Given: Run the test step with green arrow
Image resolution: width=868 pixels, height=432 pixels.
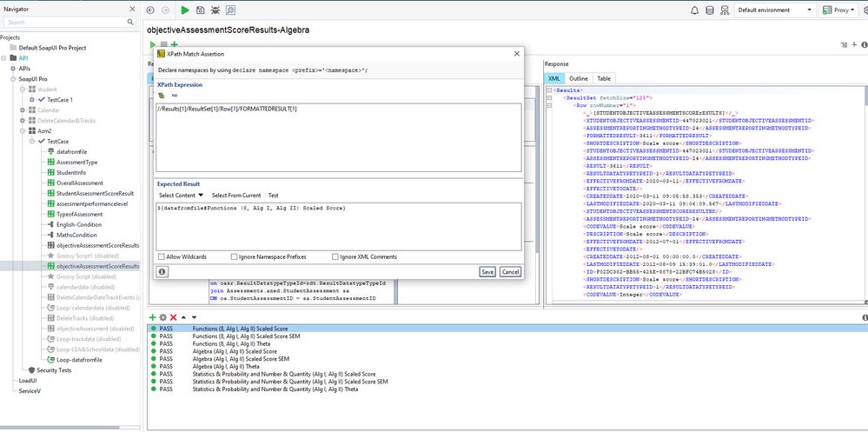Looking at the screenshot, I should [x=153, y=44].
